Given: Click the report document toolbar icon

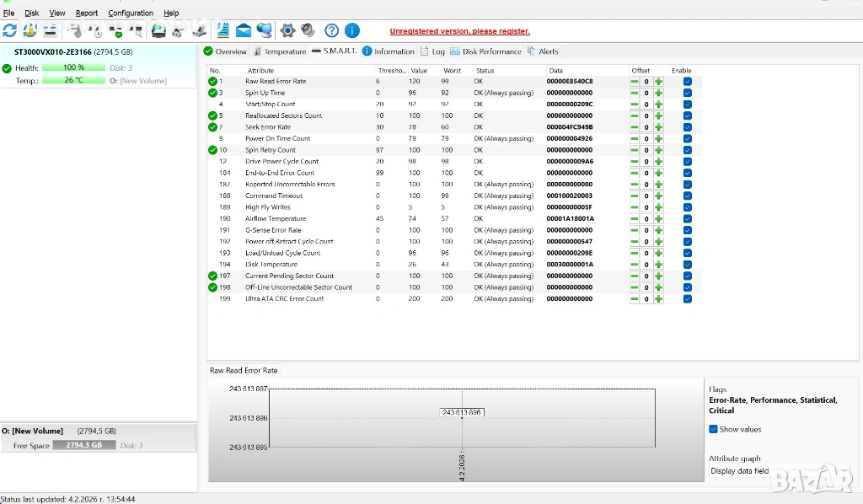Looking at the screenshot, I should click(x=223, y=30).
